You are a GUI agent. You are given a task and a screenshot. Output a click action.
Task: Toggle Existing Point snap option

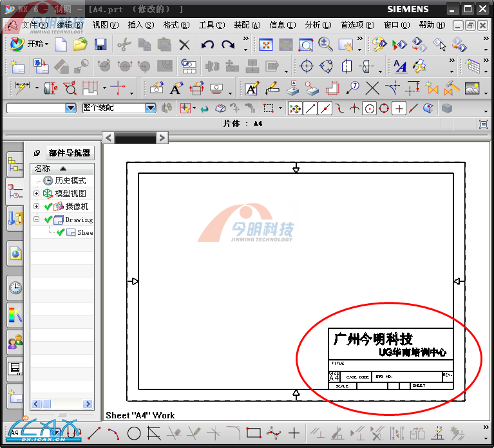tap(399, 109)
